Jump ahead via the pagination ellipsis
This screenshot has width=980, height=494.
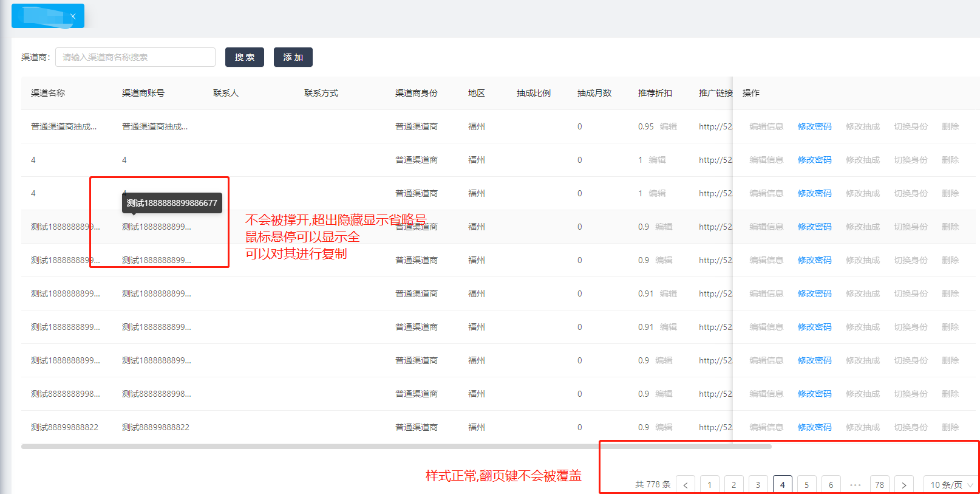pos(856,484)
